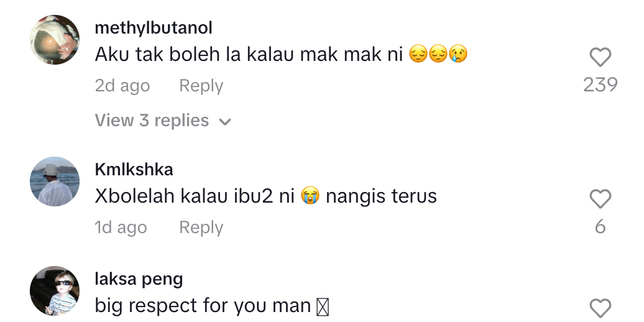The width and height of the screenshot is (644, 322).
Task: Open the Kmlkshka username link
Action: click(x=134, y=169)
